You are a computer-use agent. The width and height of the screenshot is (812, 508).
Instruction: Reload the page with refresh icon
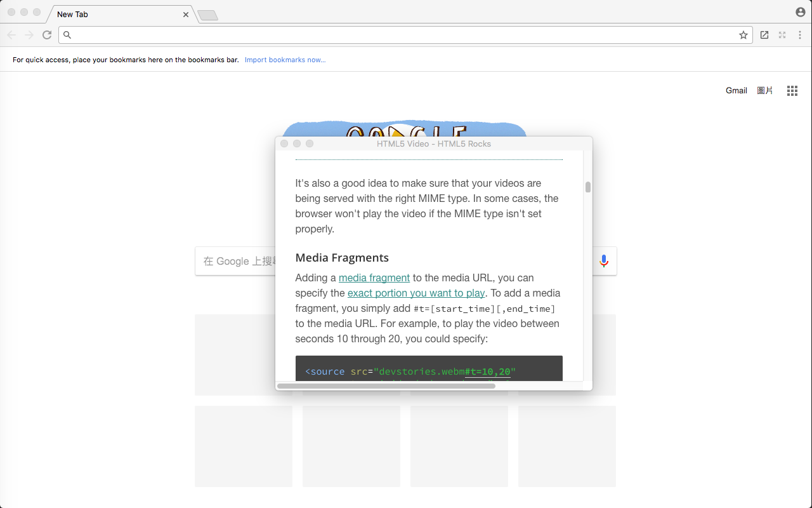click(47, 35)
